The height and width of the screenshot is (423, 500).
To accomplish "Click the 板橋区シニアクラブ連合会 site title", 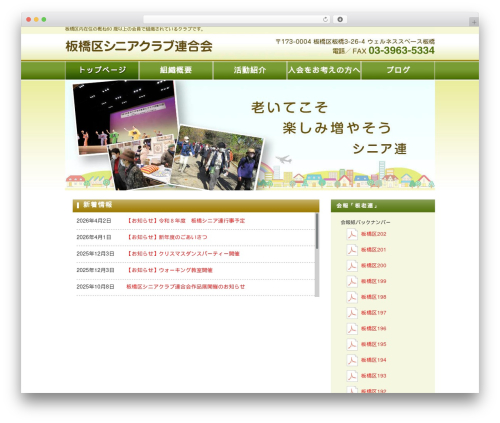I will tap(139, 46).
